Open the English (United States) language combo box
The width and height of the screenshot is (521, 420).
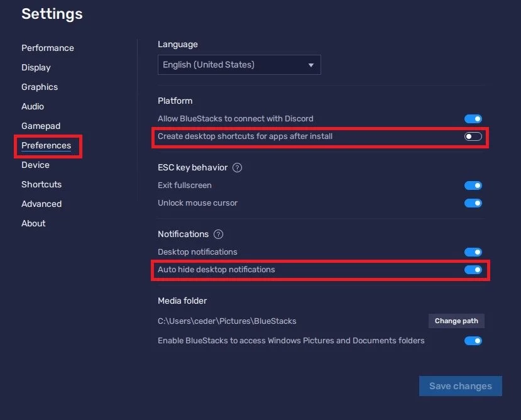(239, 65)
